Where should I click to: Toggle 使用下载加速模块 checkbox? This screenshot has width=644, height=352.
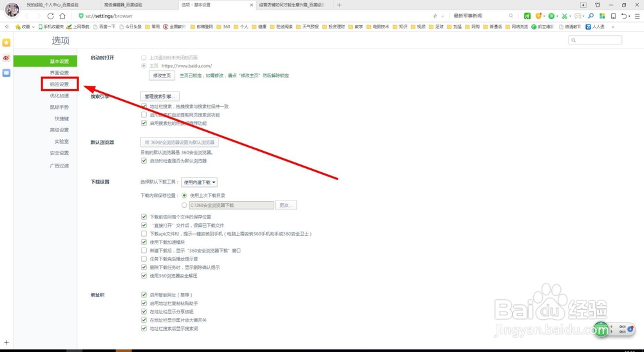click(x=144, y=242)
